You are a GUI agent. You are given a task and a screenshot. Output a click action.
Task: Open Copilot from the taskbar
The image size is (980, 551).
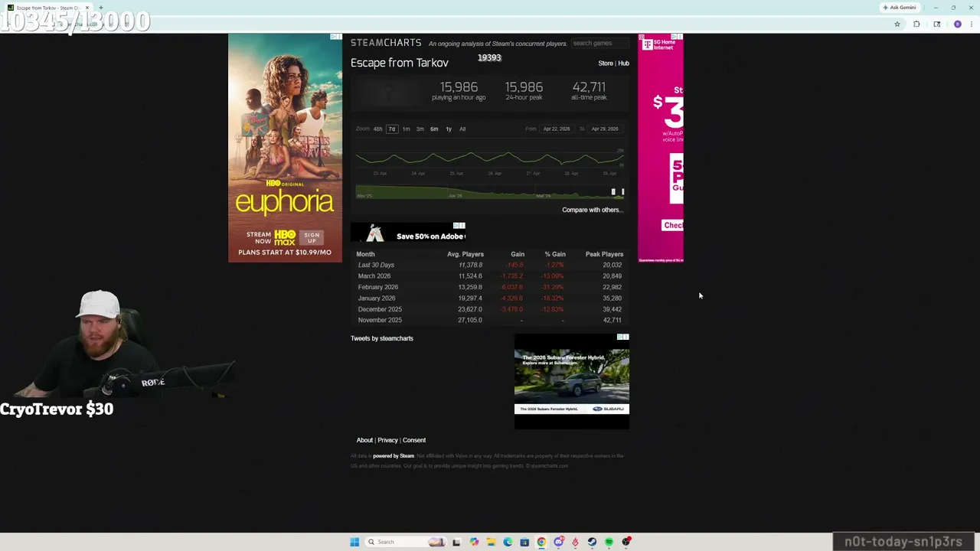point(474,542)
